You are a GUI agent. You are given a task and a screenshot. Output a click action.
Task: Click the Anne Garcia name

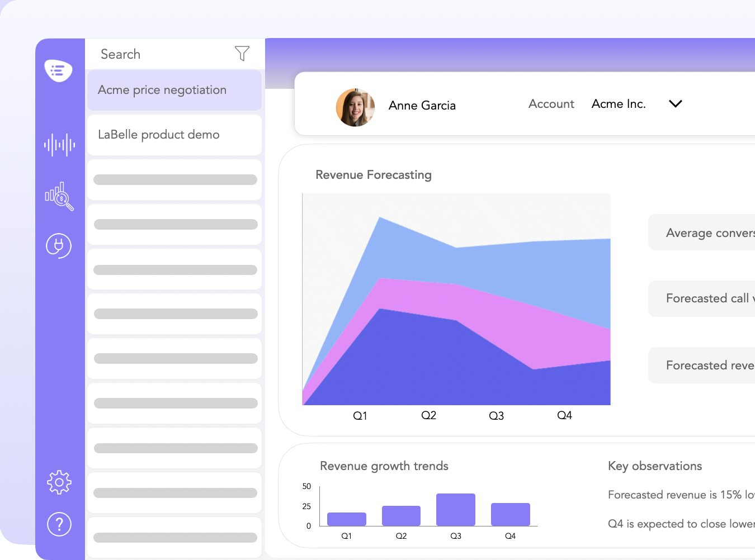coord(422,106)
